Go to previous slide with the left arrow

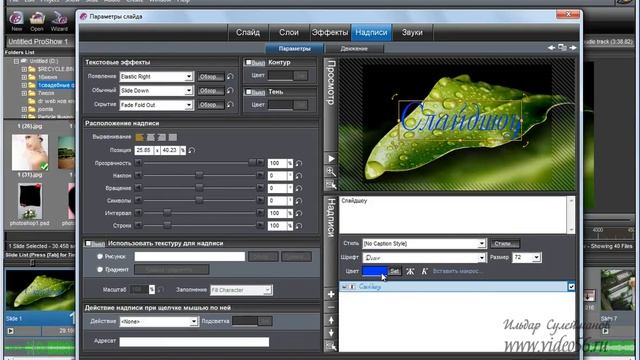(551, 48)
